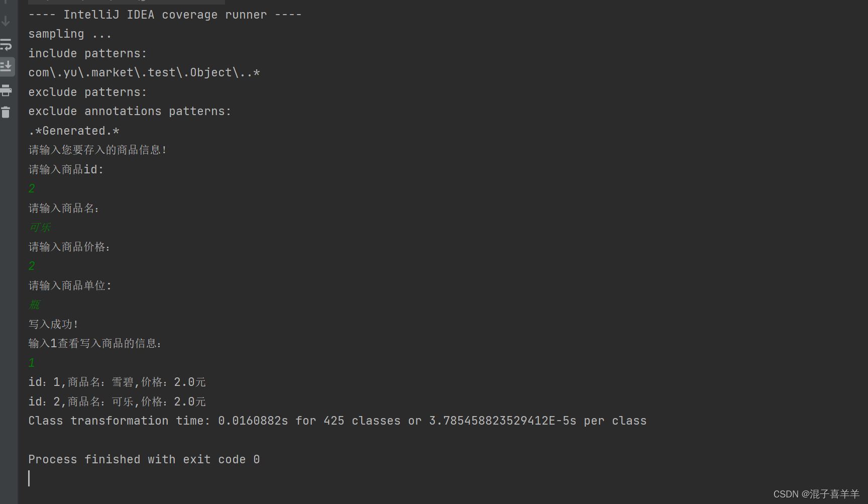Image resolution: width=868 pixels, height=504 pixels.
Task: Place cursor at the console input caret line
Action: (29, 478)
